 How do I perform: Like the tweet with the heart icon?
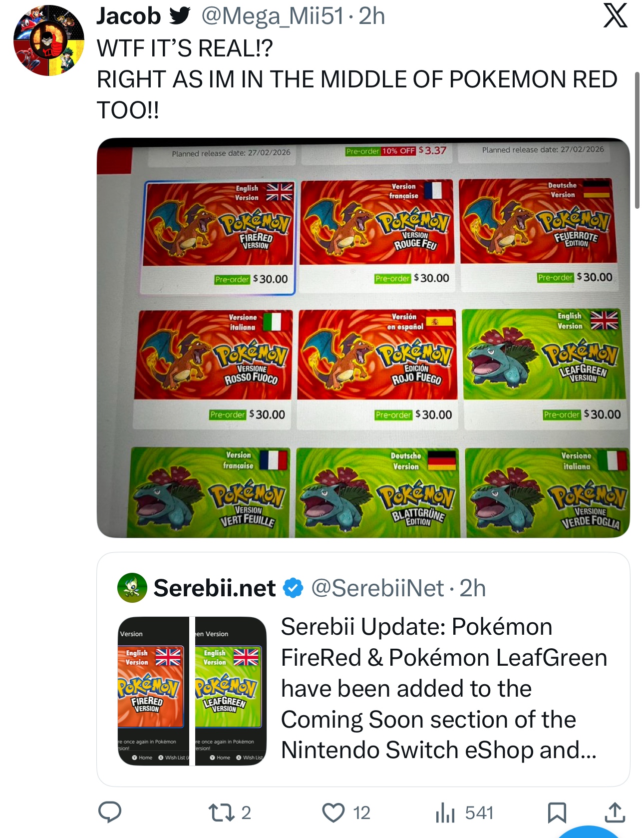(333, 813)
